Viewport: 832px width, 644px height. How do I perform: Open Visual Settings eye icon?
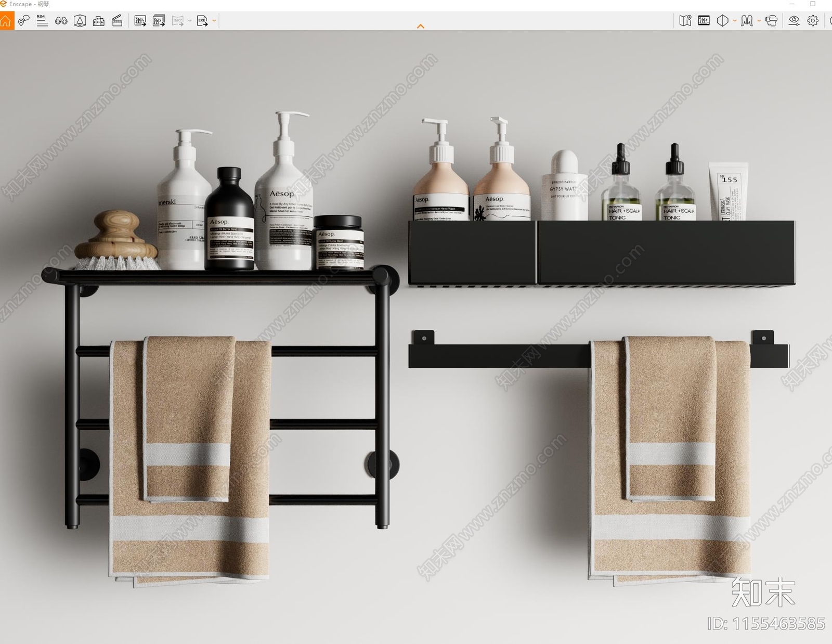click(794, 21)
